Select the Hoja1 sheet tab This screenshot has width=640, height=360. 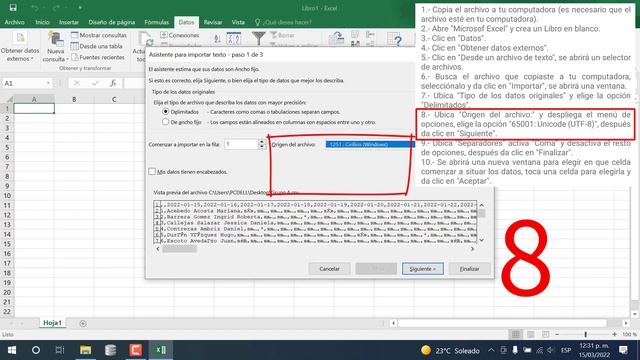52,323
